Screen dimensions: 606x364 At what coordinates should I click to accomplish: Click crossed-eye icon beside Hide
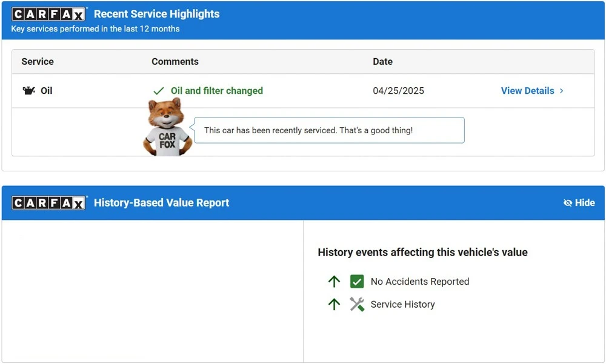coord(567,203)
